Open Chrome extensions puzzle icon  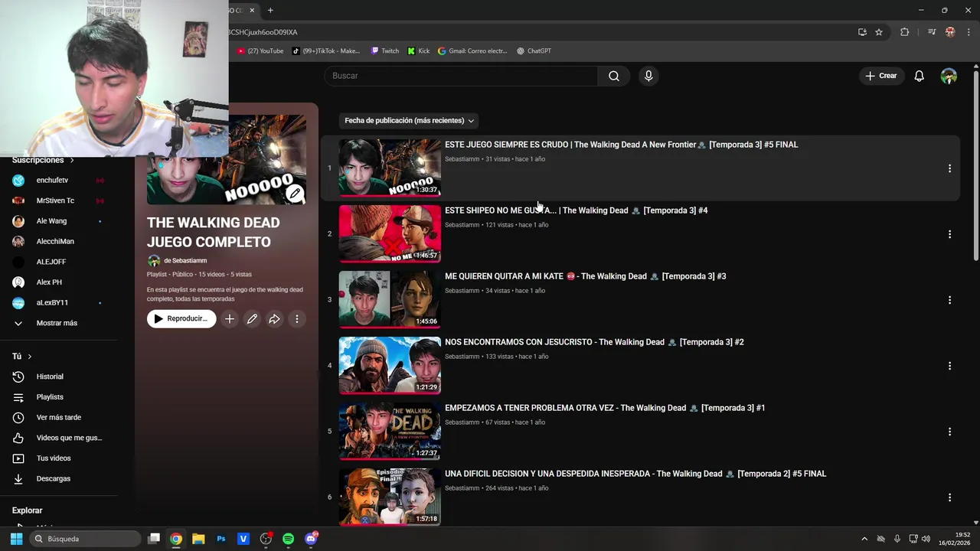tap(904, 32)
